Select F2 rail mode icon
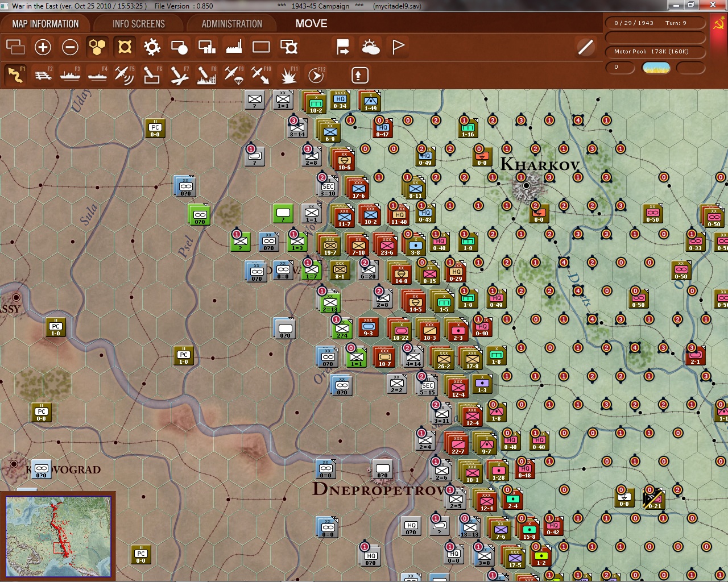The image size is (728, 582). click(43, 75)
